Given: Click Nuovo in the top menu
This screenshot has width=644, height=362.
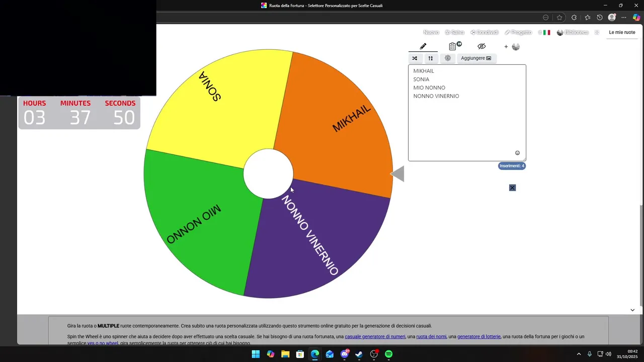Looking at the screenshot, I should tap(431, 32).
